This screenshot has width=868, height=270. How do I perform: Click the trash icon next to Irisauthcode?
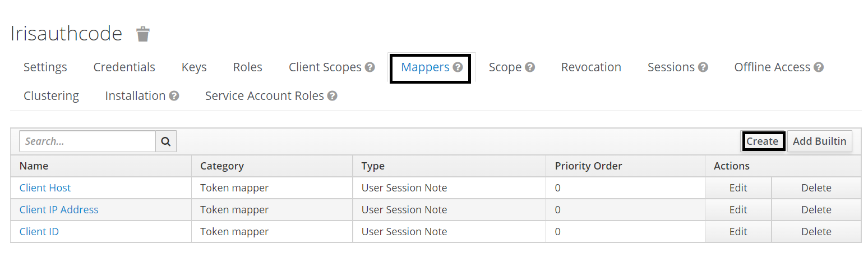click(x=143, y=34)
